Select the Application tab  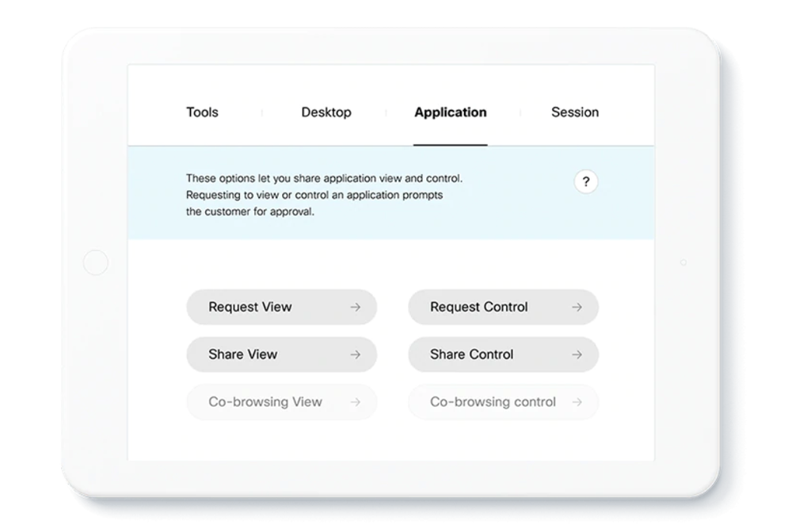[450, 112]
